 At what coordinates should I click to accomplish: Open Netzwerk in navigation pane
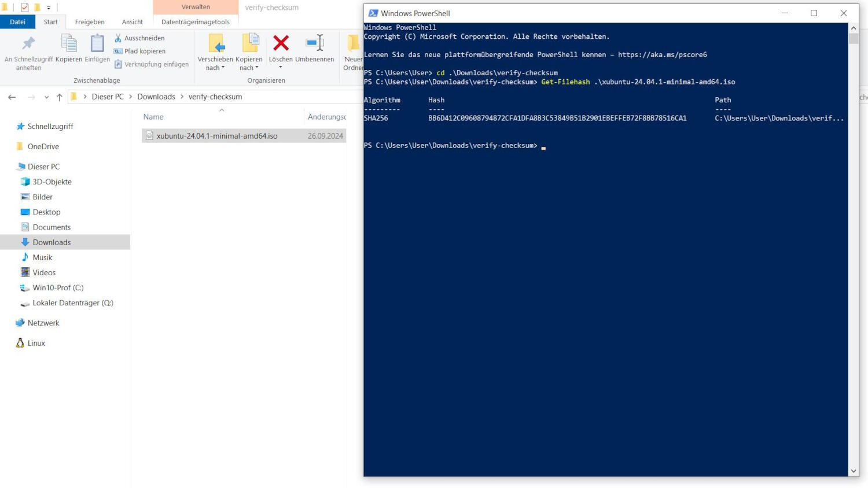[43, 323]
